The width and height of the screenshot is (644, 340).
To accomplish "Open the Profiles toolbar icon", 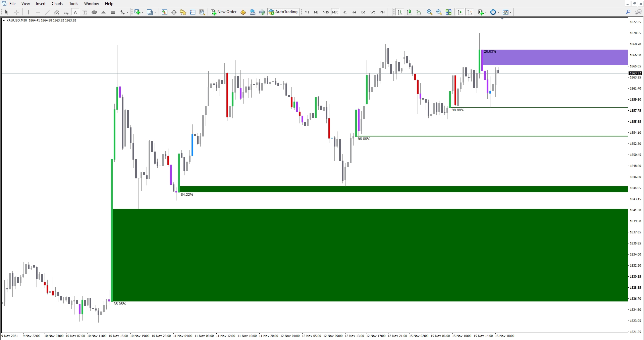I will point(150,12).
